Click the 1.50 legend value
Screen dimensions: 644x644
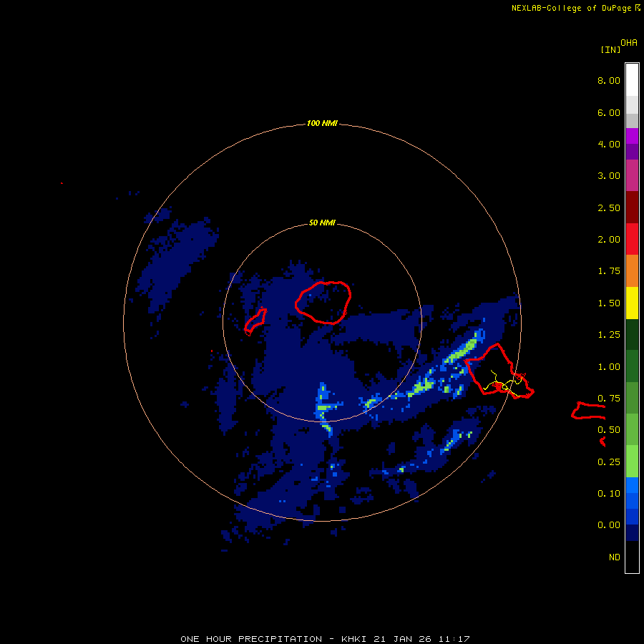click(609, 303)
